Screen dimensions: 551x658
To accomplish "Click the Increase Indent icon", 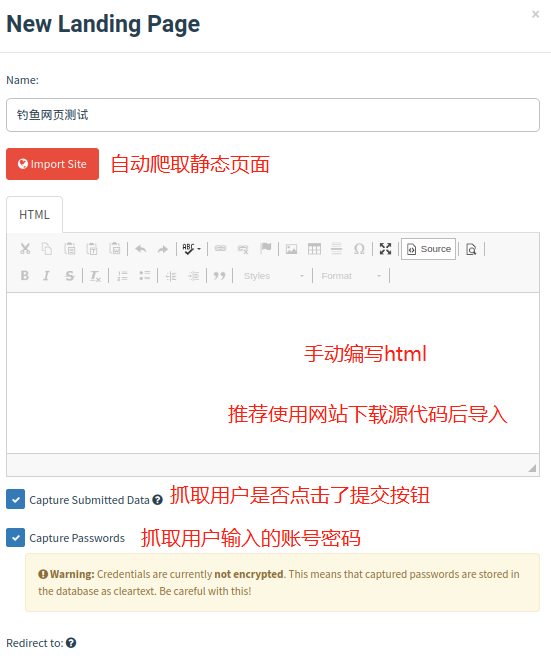I will coord(193,276).
